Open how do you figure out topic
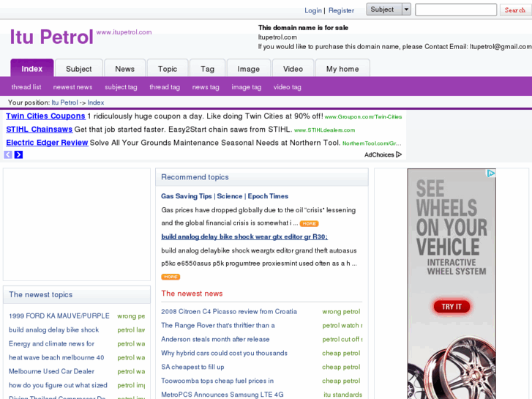The image size is (532, 399). click(58, 385)
